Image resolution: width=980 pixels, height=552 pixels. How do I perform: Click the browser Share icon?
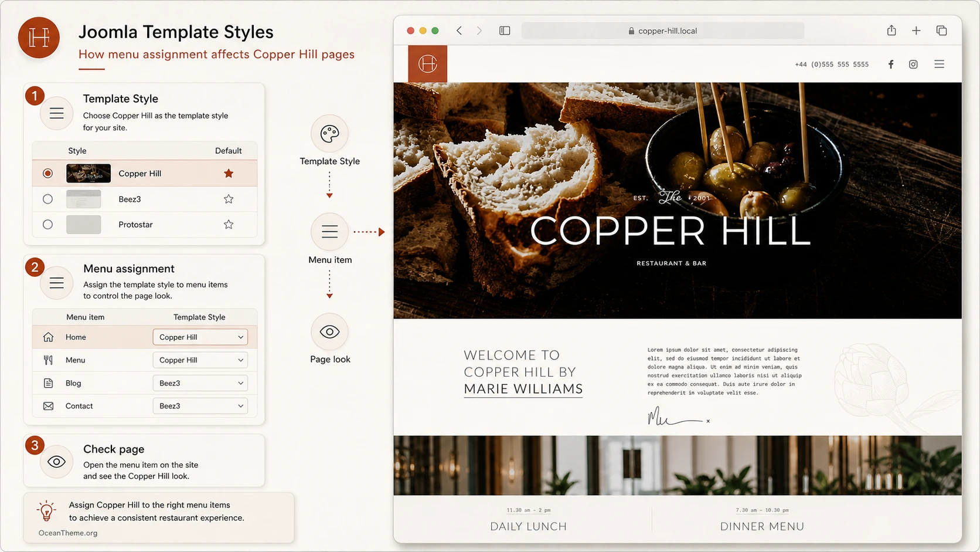coord(891,31)
